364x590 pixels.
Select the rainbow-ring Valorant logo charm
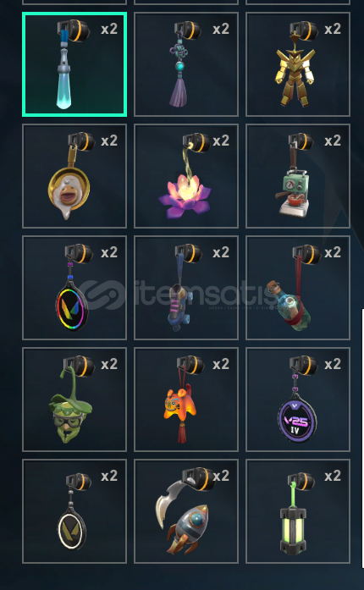pos(74,288)
